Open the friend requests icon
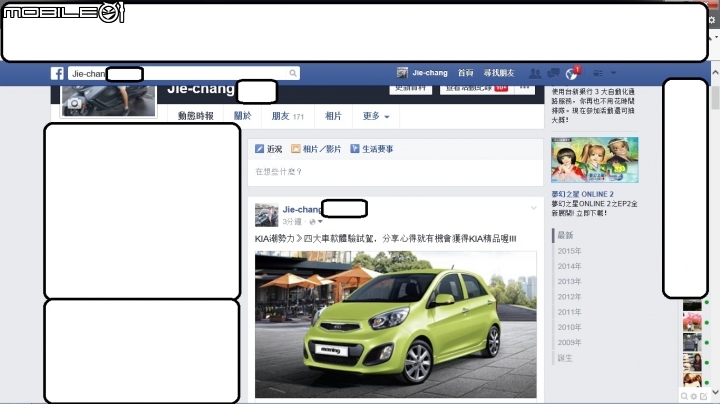Image resolution: width=720 pixels, height=404 pixels. (x=534, y=73)
